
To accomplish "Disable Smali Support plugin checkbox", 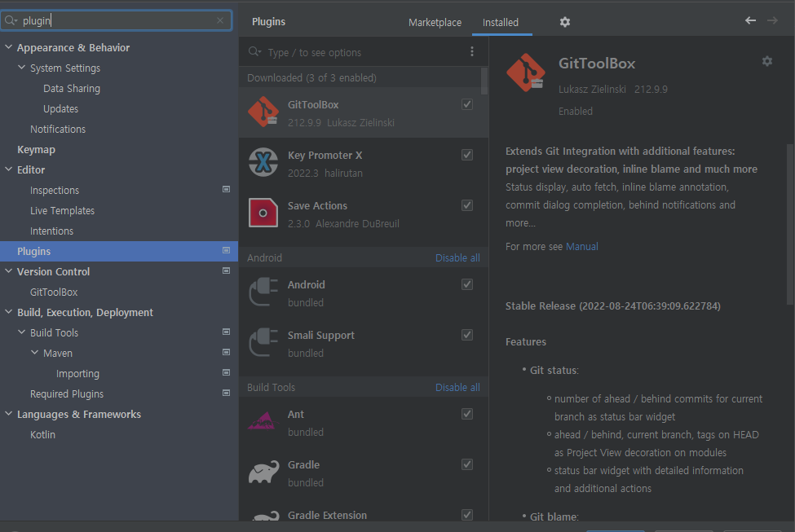I will 467,336.
